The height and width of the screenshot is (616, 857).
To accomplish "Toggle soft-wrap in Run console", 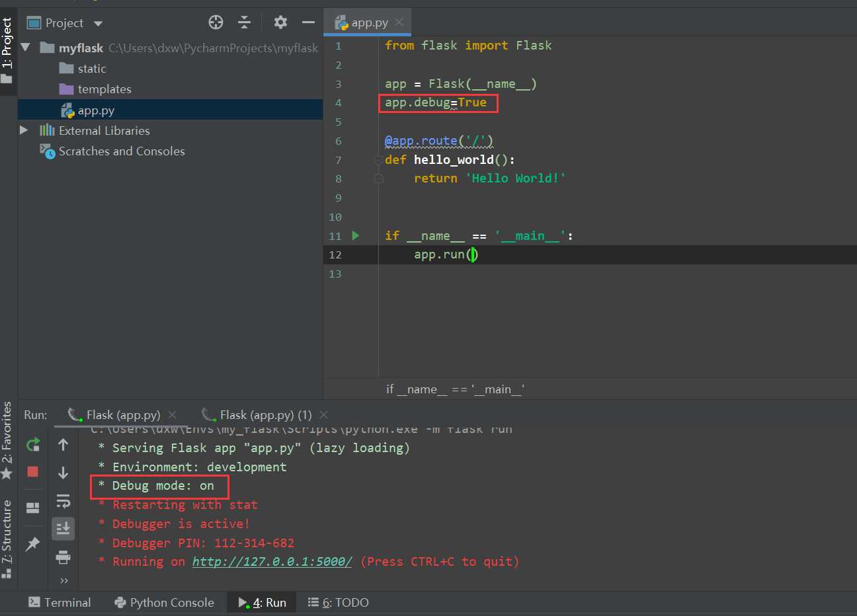I will click(x=63, y=500).
